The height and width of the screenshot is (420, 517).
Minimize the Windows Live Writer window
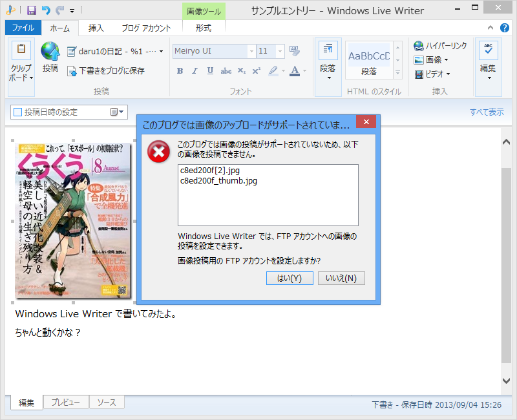pyautogui.click(x=458, y=8)
